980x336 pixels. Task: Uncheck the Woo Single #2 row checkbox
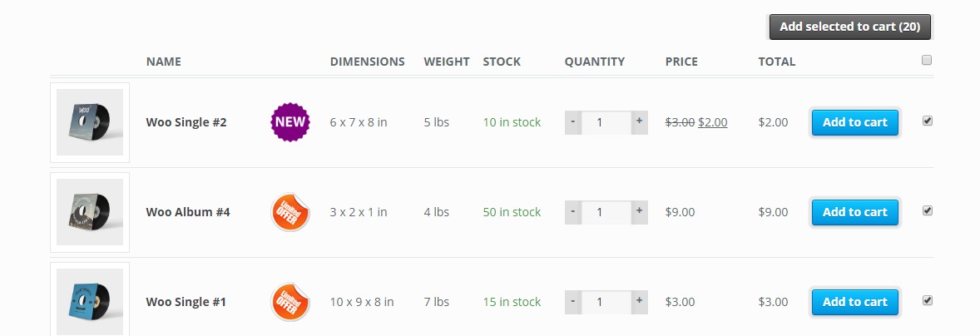click(928, 121)
